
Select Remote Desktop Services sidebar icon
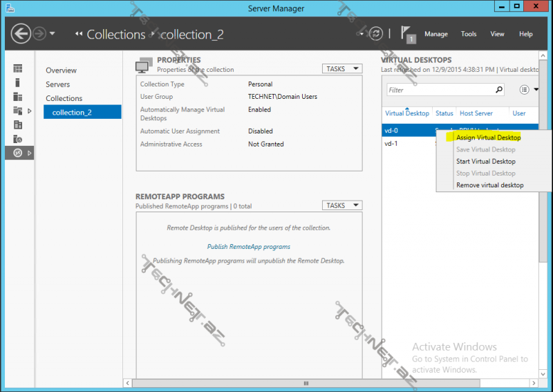18,153
